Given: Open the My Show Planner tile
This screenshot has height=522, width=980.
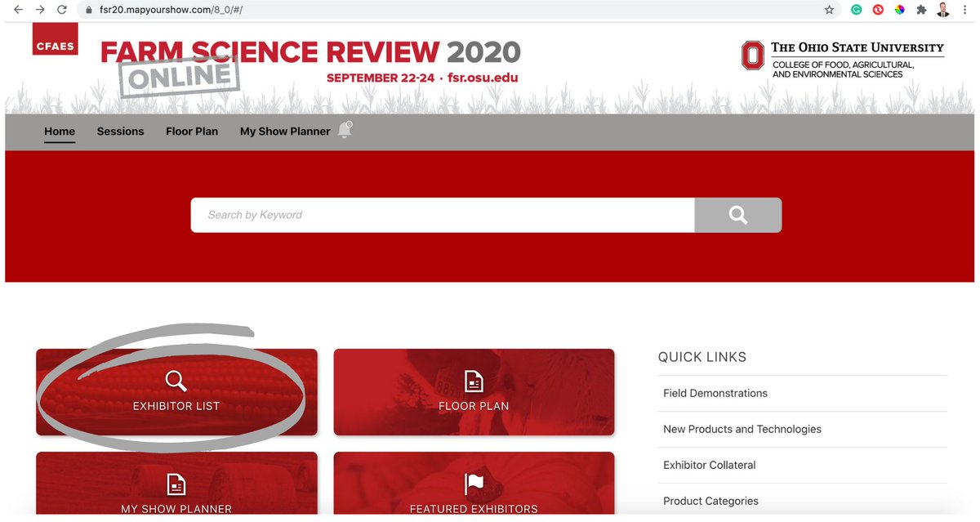Looking at the screenshot, I should [x=176, y=484].
